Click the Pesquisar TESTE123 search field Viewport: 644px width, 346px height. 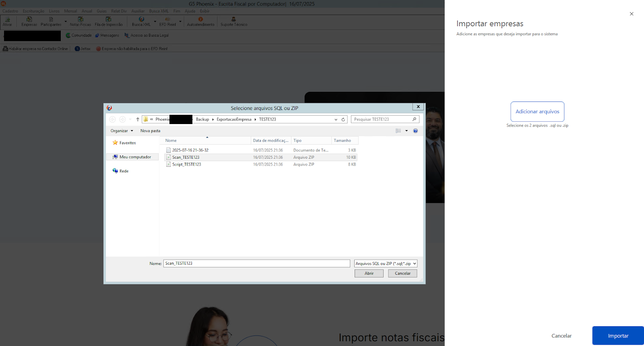pos(381,119)
